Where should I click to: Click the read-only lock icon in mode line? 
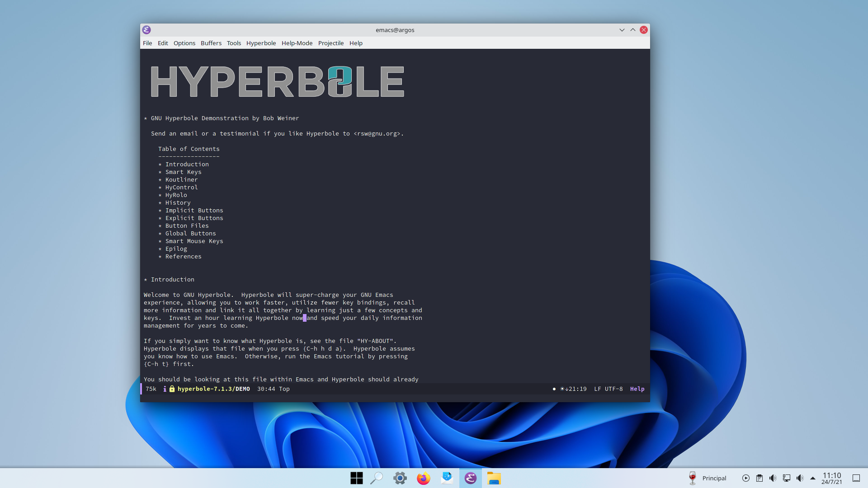coord(172,389)
